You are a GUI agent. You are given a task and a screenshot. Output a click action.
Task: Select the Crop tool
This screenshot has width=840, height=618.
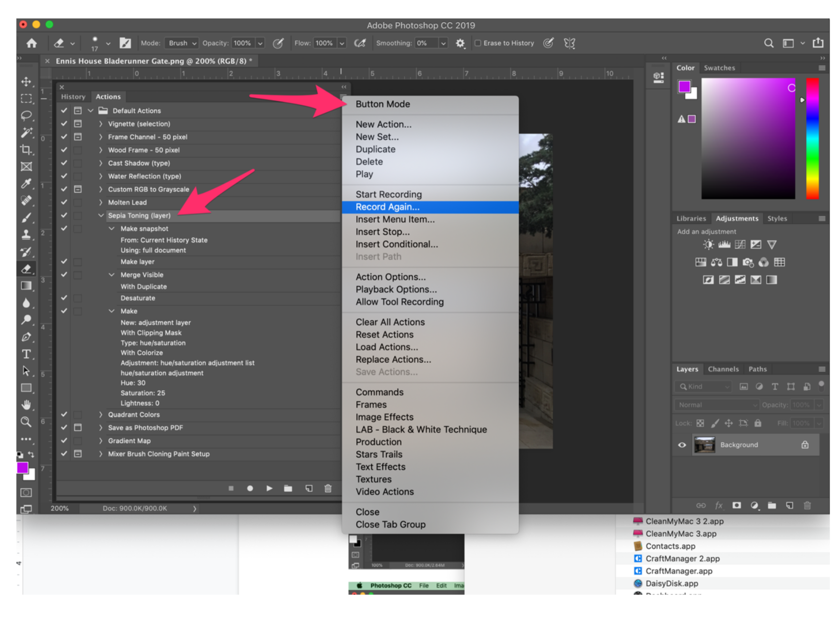pos(27,149)
